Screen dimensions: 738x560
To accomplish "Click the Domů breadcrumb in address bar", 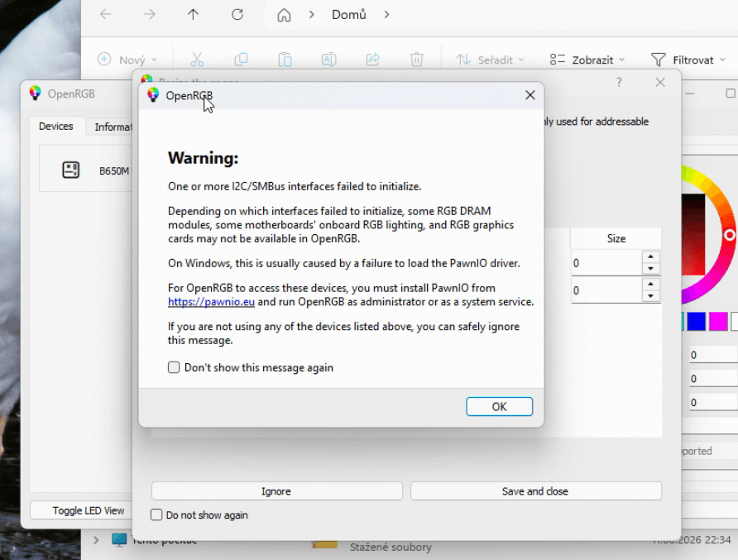I will (x=349, y=15).
